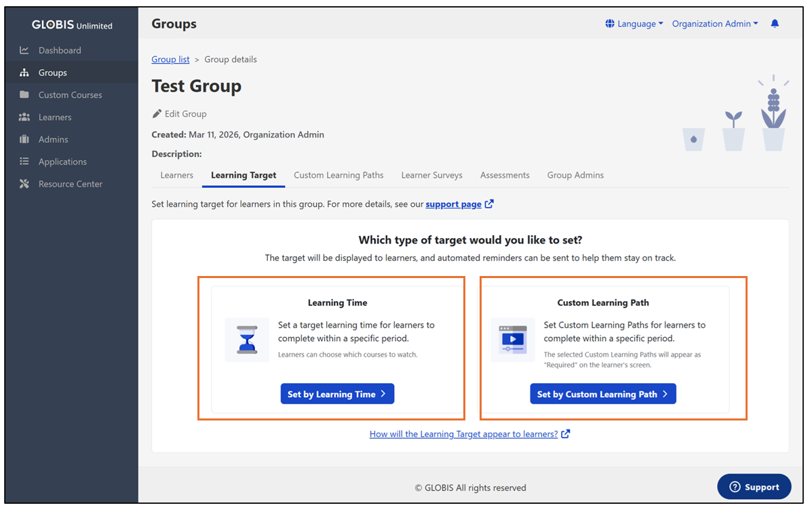Image resolution: width=812 pixels, height=510 pixels.
Task: Click the globe icon beside Language
Action: point(610,23)
